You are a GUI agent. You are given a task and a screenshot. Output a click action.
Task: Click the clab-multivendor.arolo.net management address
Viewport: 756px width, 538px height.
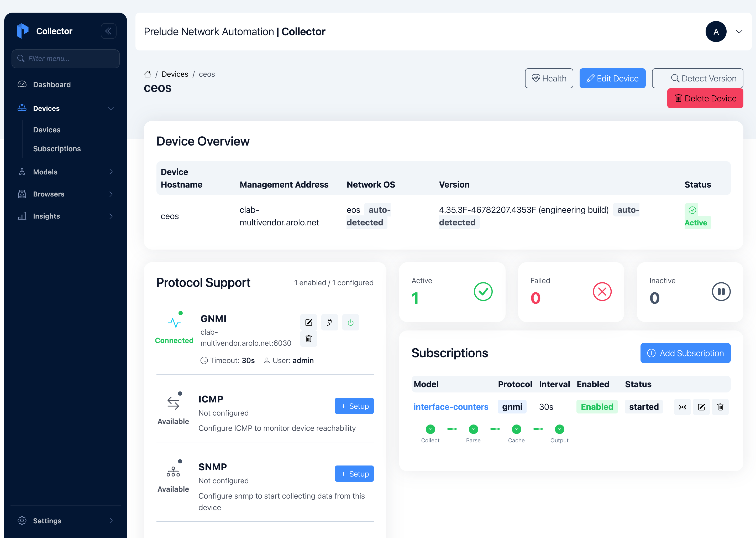[279, 216]
